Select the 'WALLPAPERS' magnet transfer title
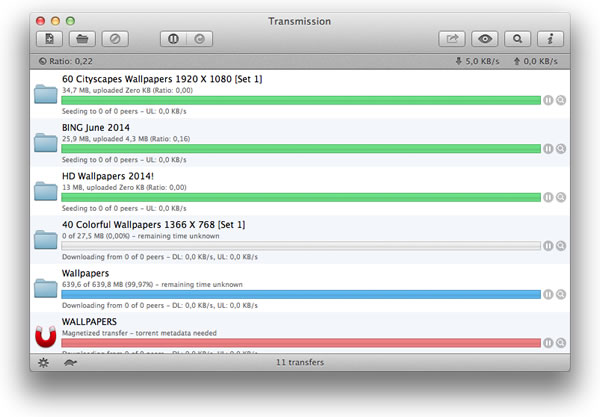The width and height of the screenshot is (600, 417). point(89,322)
